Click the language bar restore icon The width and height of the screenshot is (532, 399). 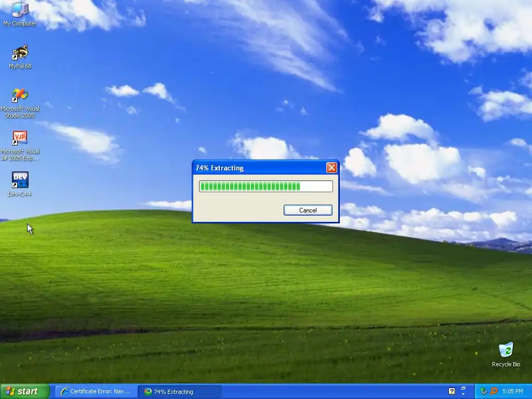463,388
